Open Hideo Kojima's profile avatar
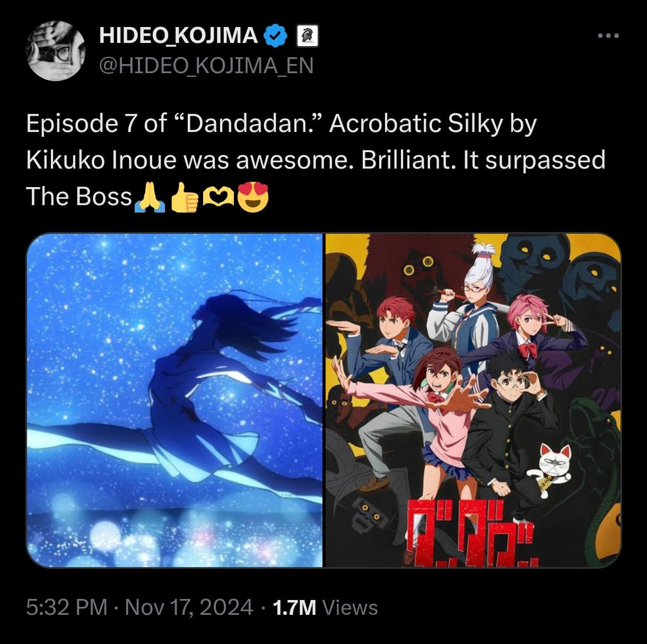The width and height of the screenshot is (647, 644). coord(56,51)
